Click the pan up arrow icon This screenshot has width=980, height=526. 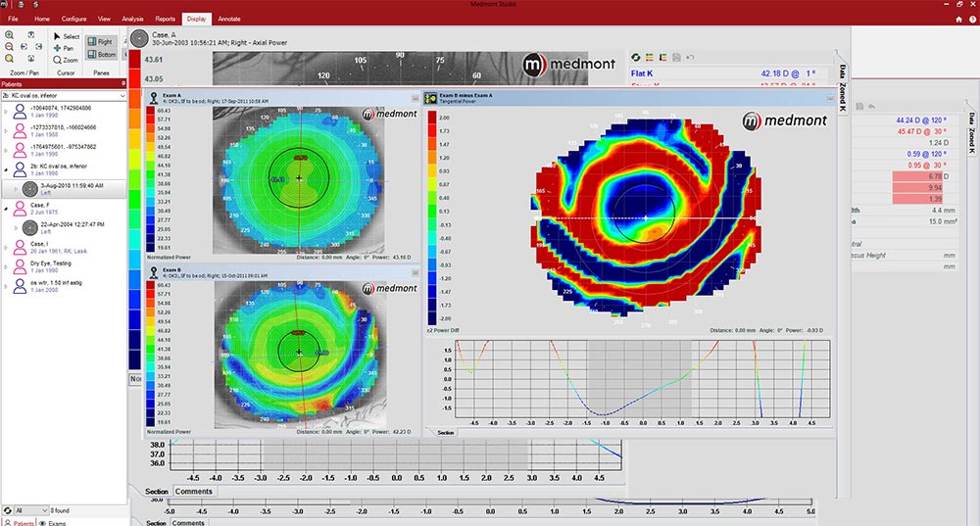point(31,35)
